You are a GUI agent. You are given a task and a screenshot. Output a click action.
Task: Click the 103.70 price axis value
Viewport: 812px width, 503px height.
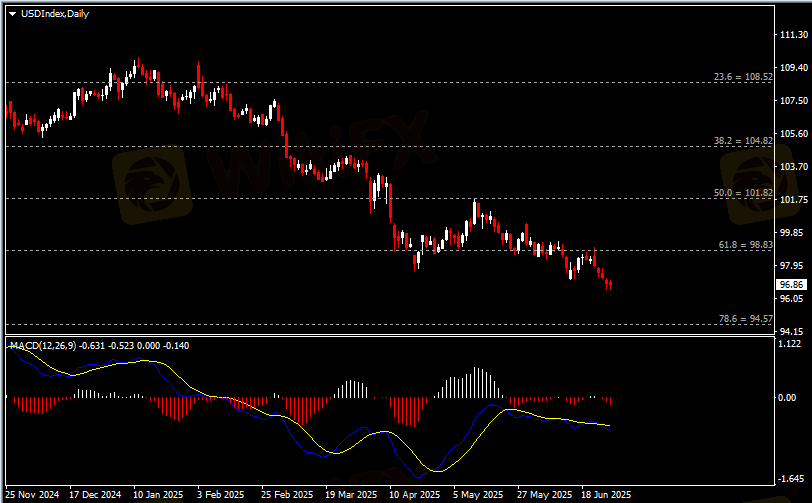click(x=794, y=166)
